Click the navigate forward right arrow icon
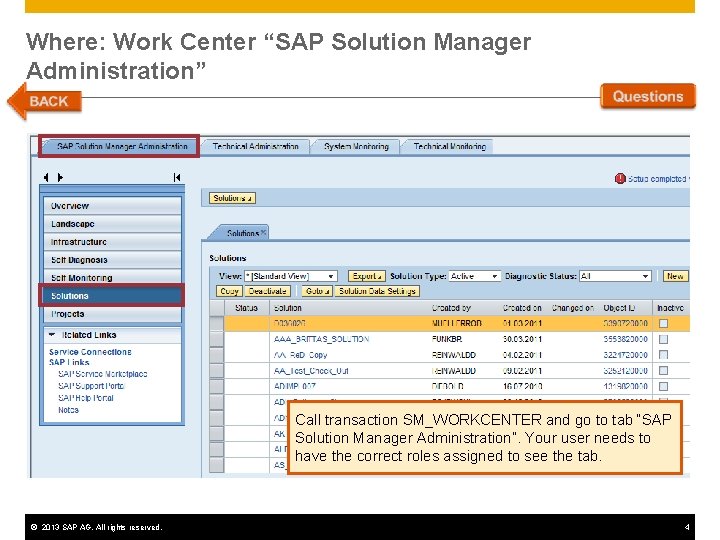Image resolution: width=720 pixels, height=540 pixels. 60,177
